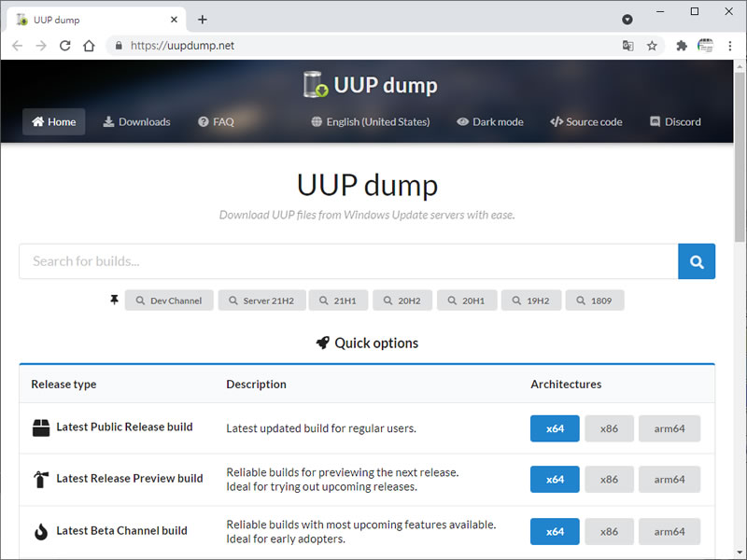Search for Server 21H2 builds
The image size is (747, 560).
(262, 301)
